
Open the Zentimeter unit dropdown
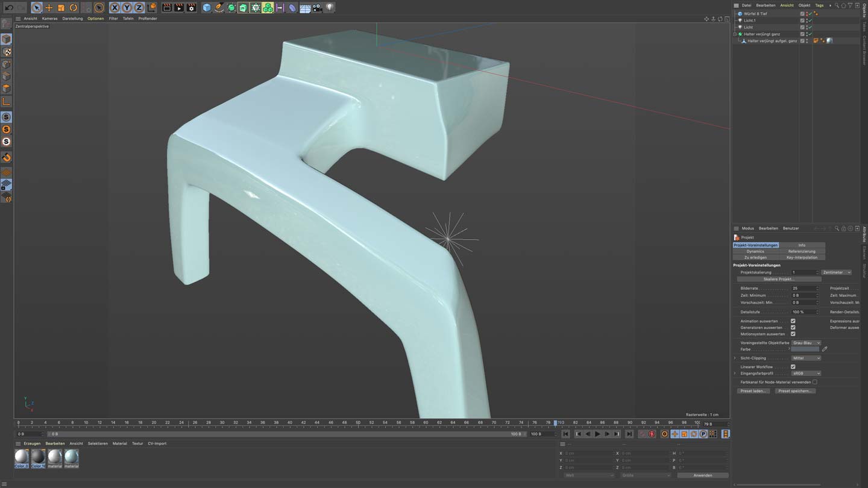click(836, 272)
